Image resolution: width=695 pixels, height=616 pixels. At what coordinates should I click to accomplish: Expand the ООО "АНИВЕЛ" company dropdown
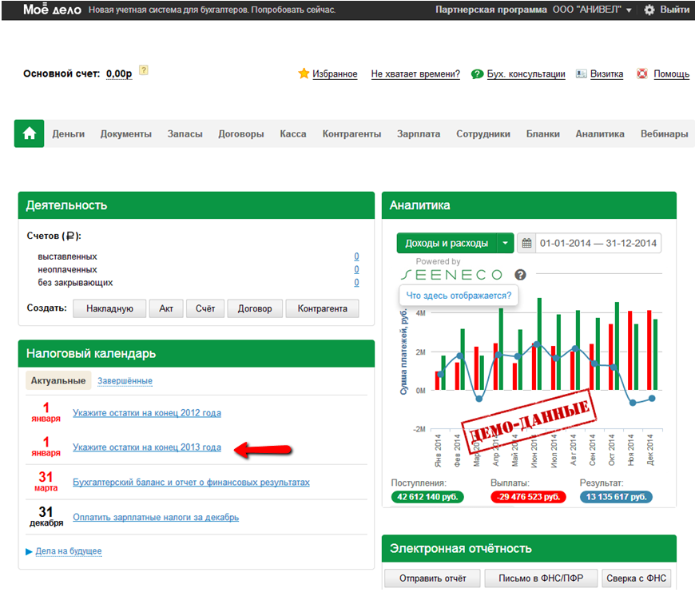(629, 10)
